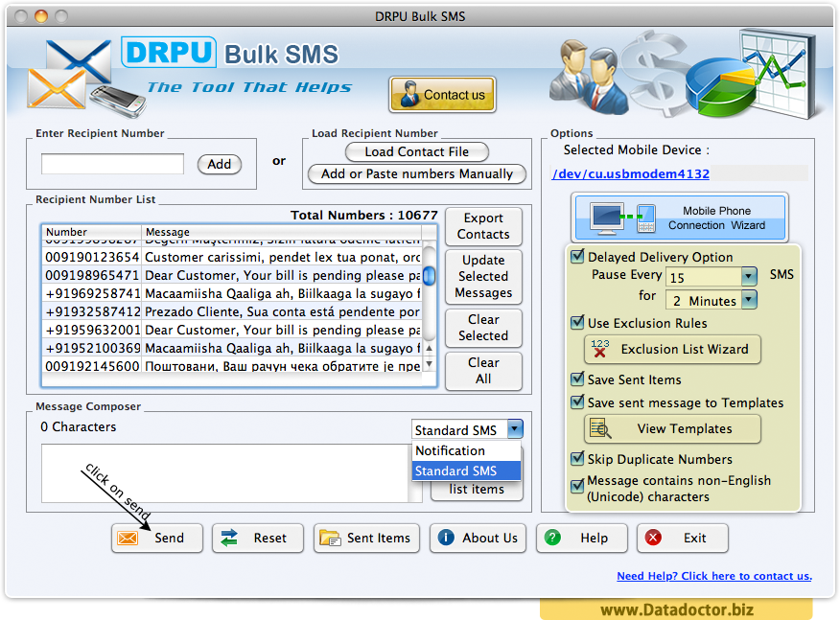Click the partly hidden list items button
840x620 pixels.
coord(477,490)
